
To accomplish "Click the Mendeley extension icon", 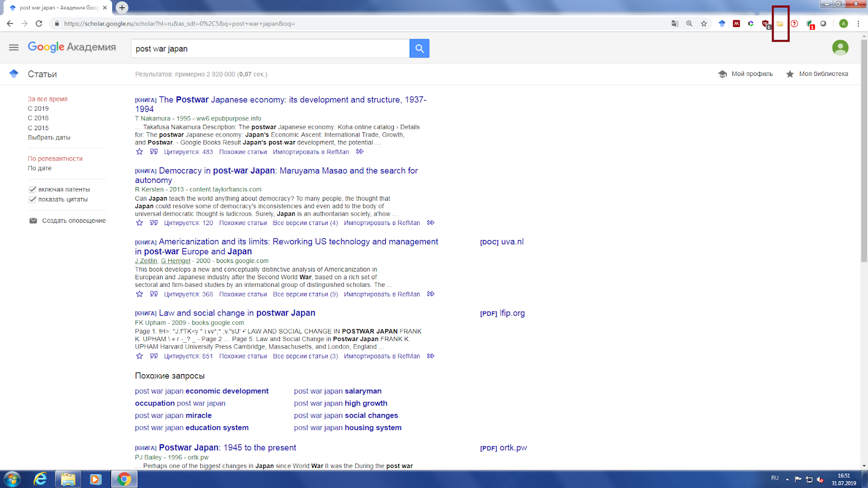I will (x=736, y=23).
